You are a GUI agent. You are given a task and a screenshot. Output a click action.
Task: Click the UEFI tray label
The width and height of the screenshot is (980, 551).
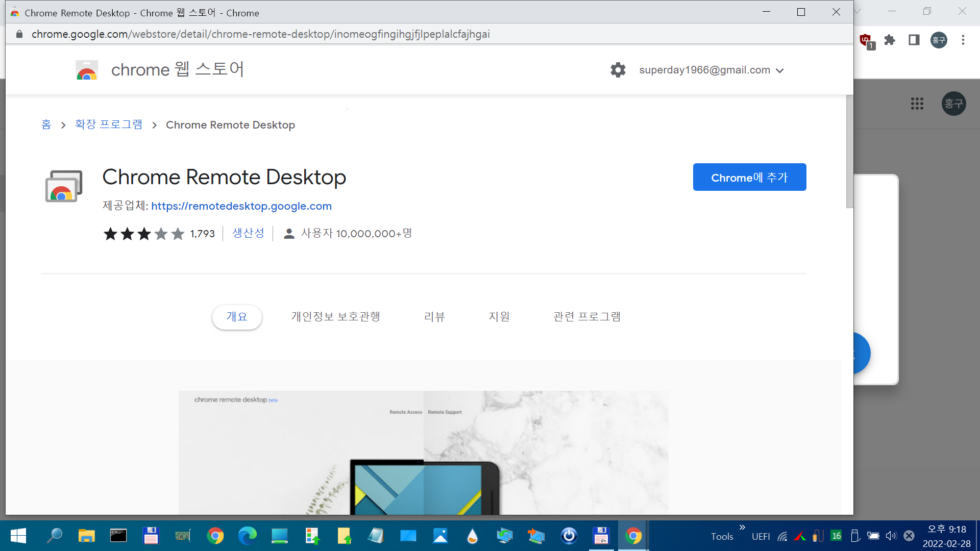coord(761,536)
